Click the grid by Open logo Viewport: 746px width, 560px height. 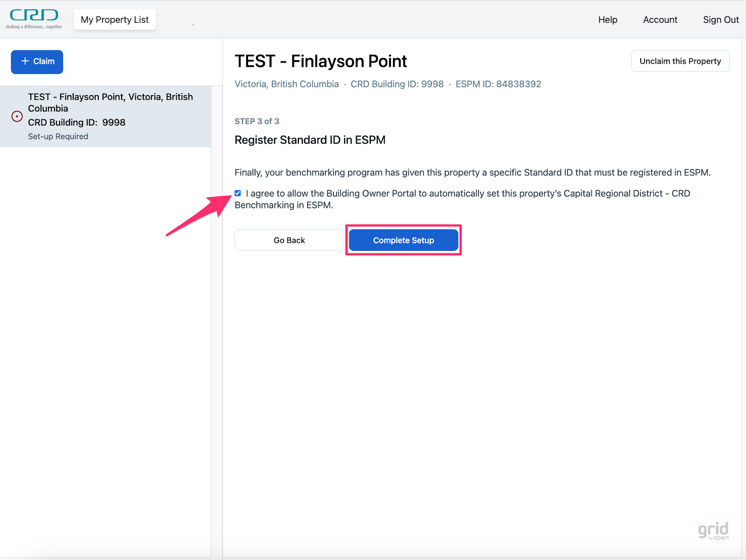pos(713,531)
